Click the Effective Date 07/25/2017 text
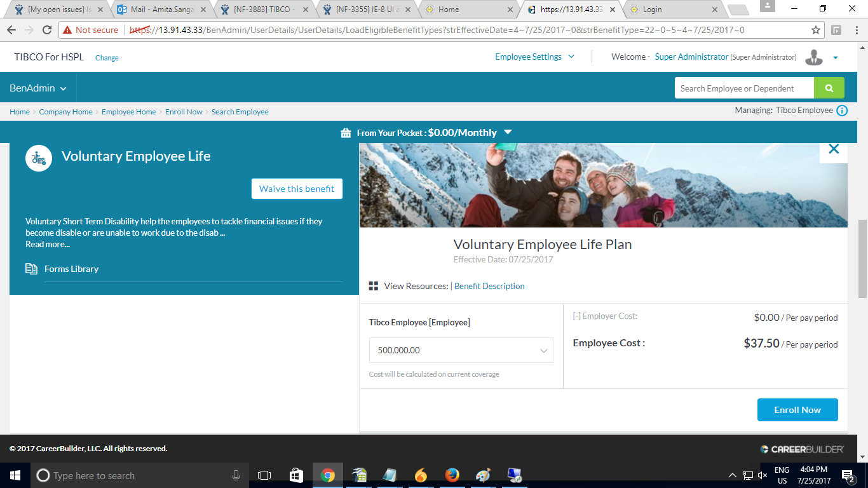Screen dimensions: 868x488 click(503, 259)
